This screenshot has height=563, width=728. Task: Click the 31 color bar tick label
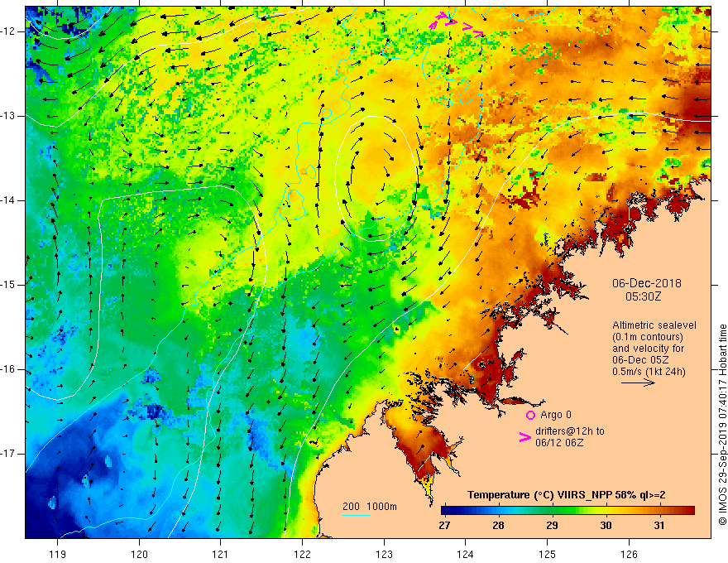(659, 526)
